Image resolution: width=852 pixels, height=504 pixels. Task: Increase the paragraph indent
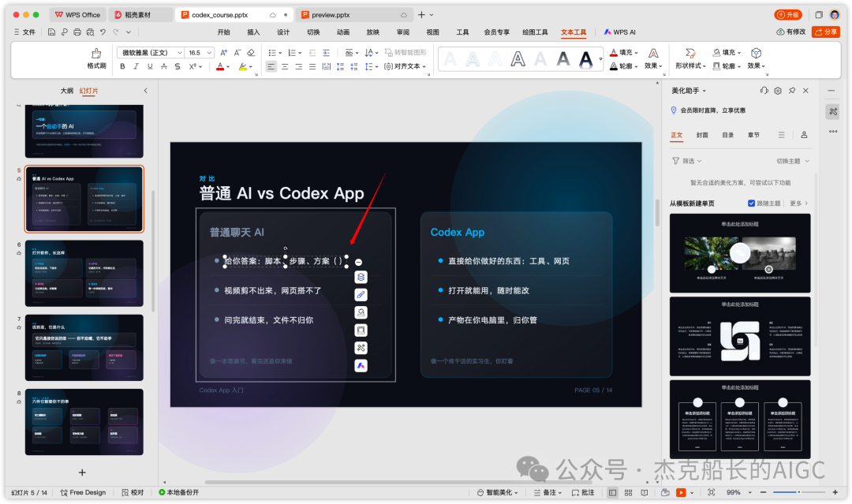tap(326, 53)
